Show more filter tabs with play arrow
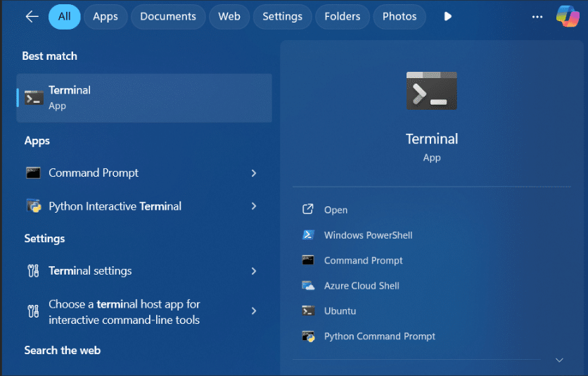This screenshot has height=376, width=588. pos(447,16)
